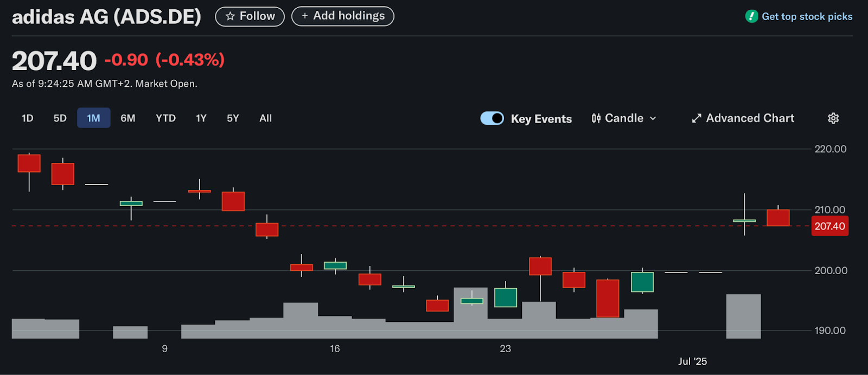Click the rightmost tall volume bar

pyautogui.click(x=743, y=316)
